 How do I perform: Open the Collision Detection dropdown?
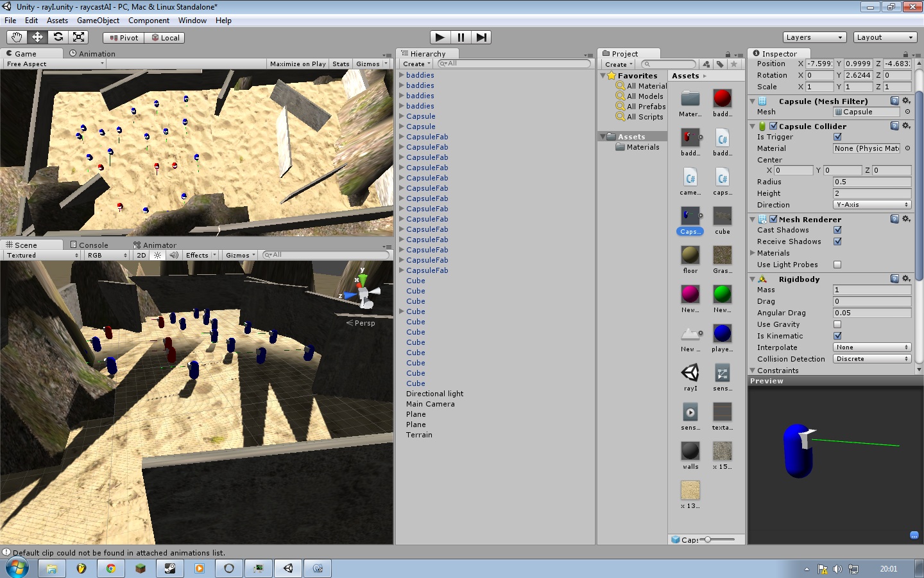pos(872,359)
